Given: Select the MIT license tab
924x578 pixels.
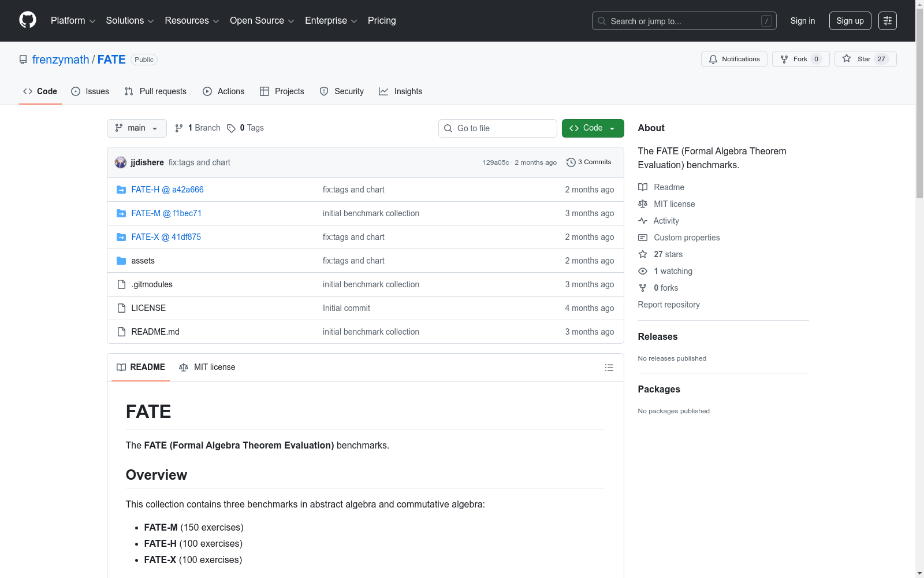Looking at the screenshot, I should coord(207,367).
